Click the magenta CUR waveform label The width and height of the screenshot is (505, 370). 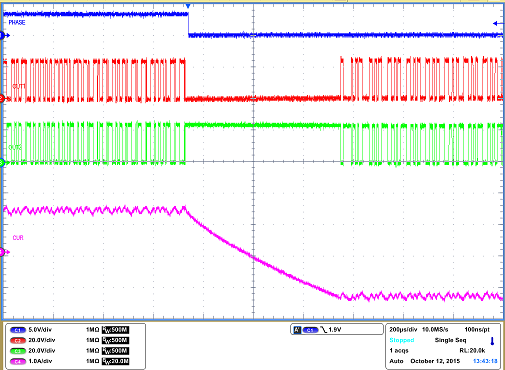tap(18, 238)
